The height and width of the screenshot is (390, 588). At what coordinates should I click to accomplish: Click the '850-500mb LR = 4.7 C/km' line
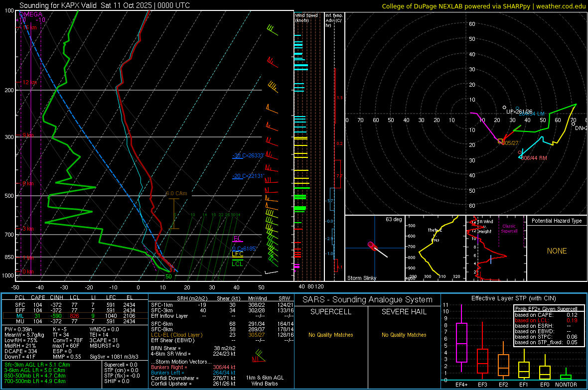(x=35, y=376)
